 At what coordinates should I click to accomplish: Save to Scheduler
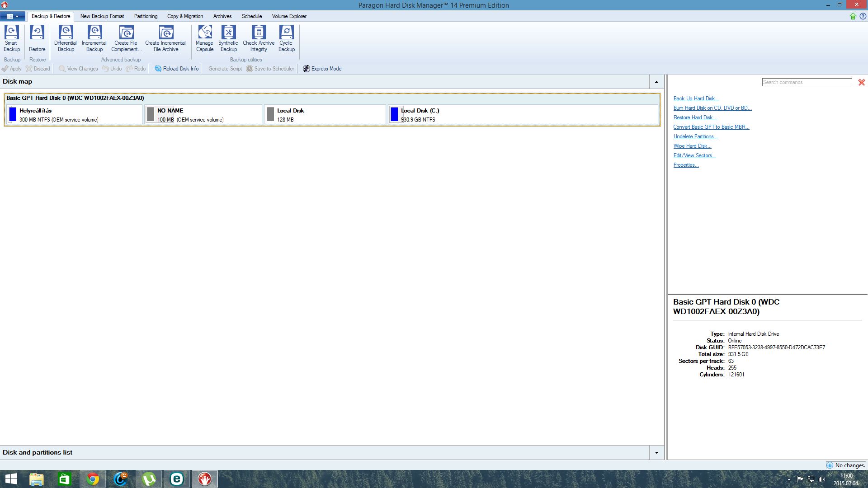pyautogui.click(x=270, y=69)
